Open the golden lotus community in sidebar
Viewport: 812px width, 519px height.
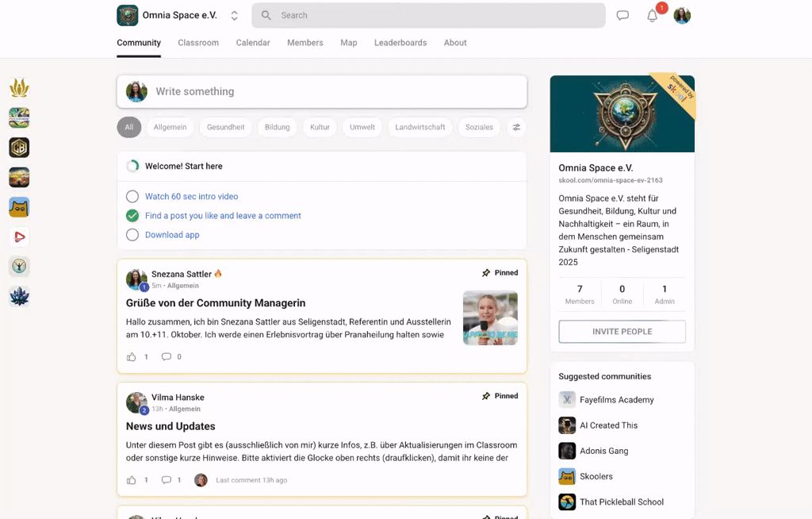click(x=19, y=88)
